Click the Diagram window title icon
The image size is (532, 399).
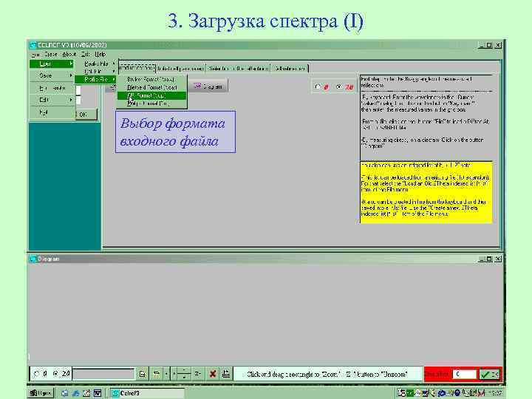tap(33, 259)
